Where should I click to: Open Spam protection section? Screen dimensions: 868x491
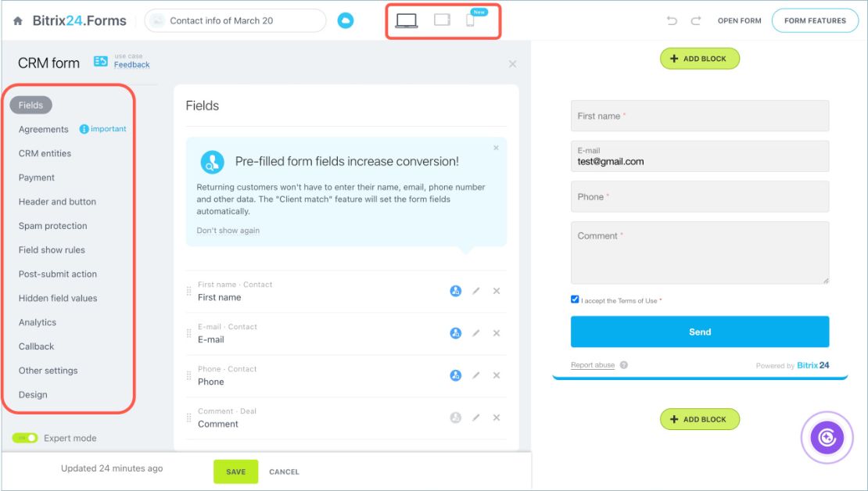pyautogui.click(x=53, y=226)
